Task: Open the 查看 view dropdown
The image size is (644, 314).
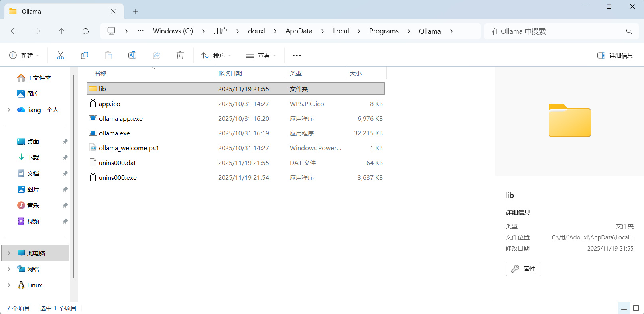Action: click(x=261, y=55)
